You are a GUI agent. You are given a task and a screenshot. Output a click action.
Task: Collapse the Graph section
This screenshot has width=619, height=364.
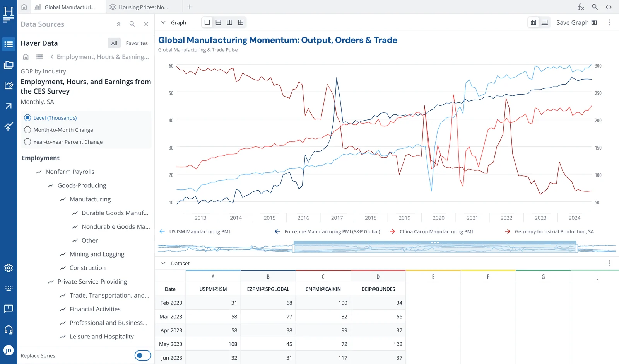[163, 22]
